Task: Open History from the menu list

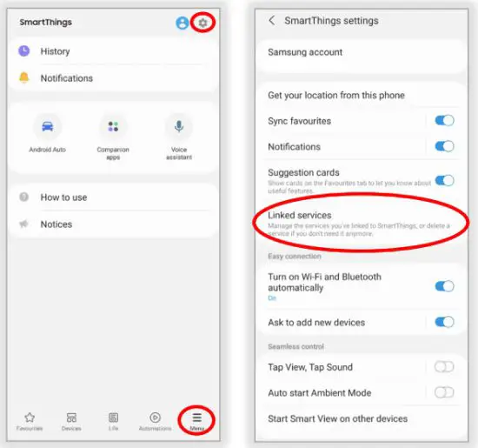Action: 113,51
